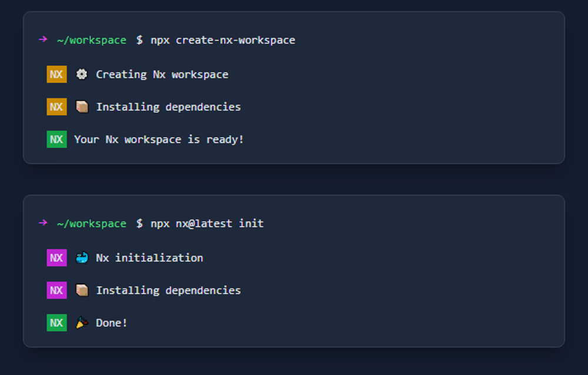
Task: Click the 'Nx initialization' output line
Action: pyautogui.click(x=149, y=258)
